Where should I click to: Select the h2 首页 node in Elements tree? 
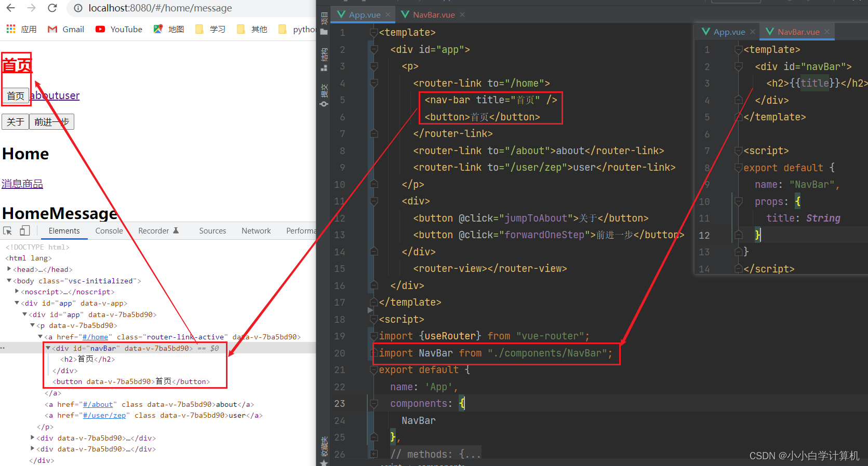pos(88,359)
